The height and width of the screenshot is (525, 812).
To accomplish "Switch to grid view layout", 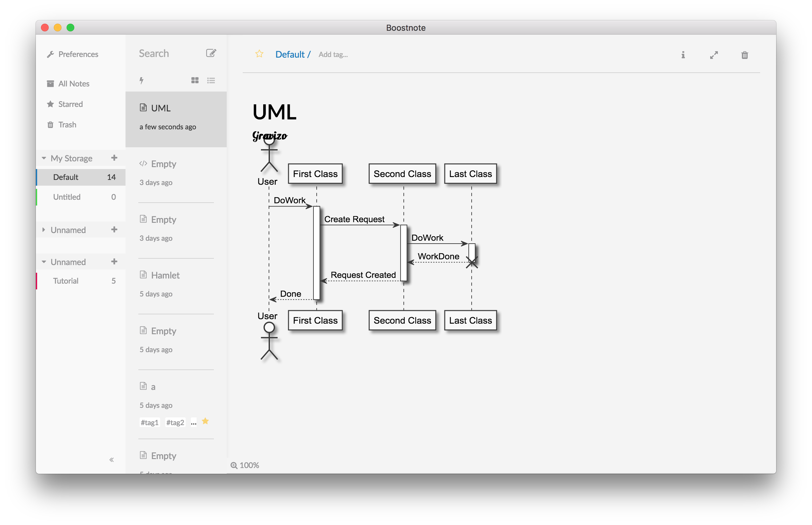I will point(195,80).
